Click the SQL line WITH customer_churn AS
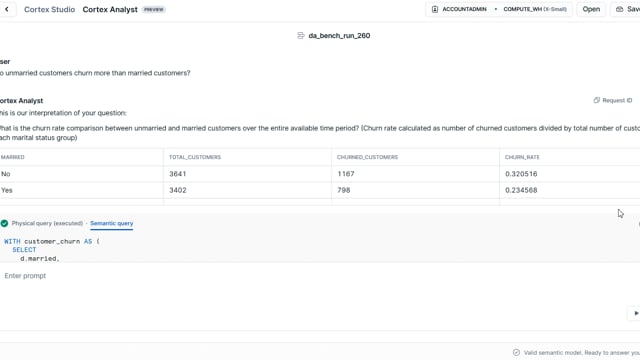This screenshot has height=360, width=640. [x=52, y=241]
